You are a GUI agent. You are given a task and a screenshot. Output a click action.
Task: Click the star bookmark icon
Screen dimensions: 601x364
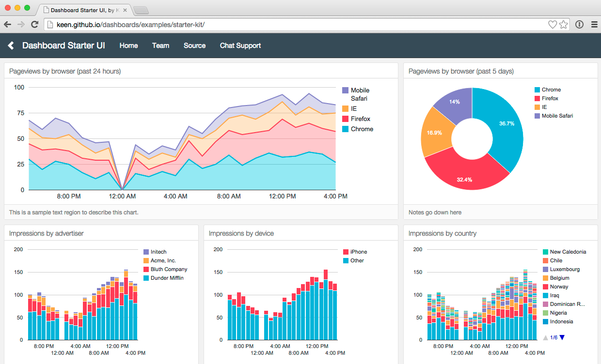pos(563,24)
